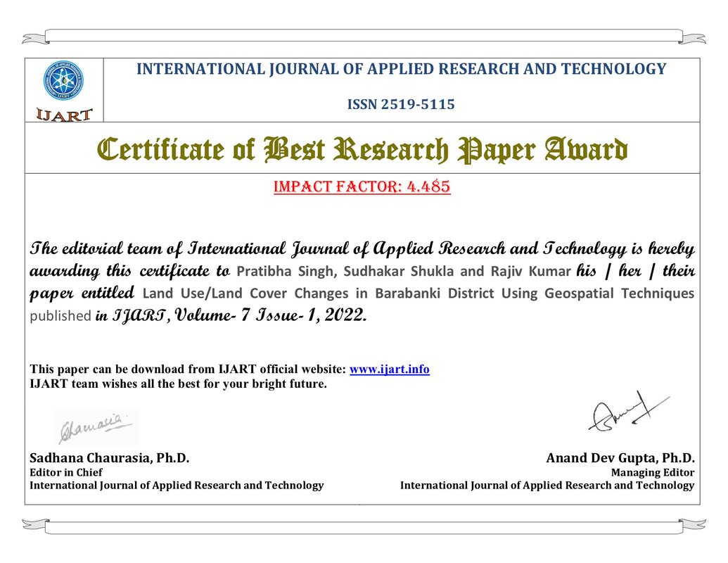The width and height of the screenshot is (728, 563).
Task: Click the IJART wordmark under the logo
Action: point(64,115)
